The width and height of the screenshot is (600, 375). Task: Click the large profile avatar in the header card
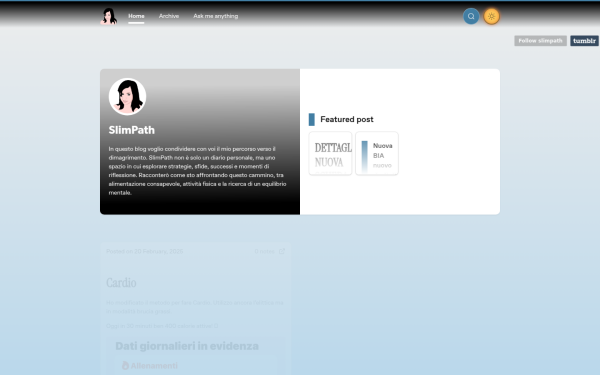pyautogui.click(x=127, y=97)
